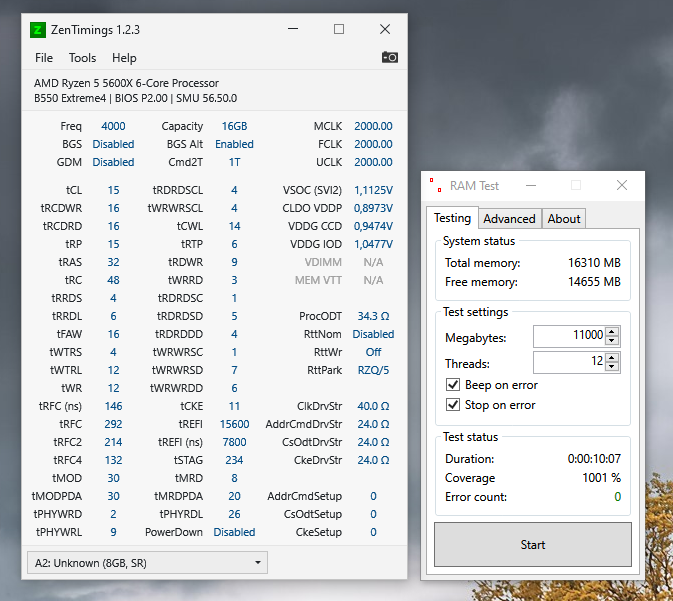Click the PowerDown value Disabled
This screenshot has width=673, height=601.
(234, 532)
